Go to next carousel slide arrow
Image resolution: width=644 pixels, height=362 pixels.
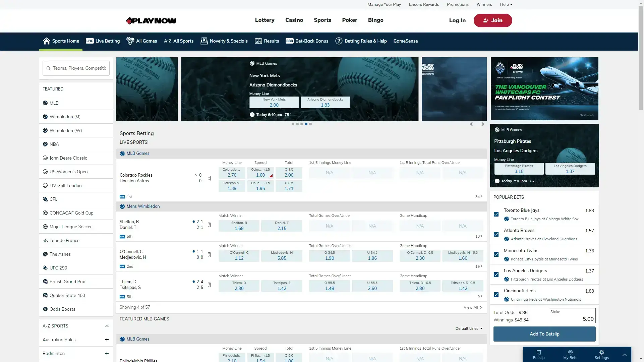483,124
